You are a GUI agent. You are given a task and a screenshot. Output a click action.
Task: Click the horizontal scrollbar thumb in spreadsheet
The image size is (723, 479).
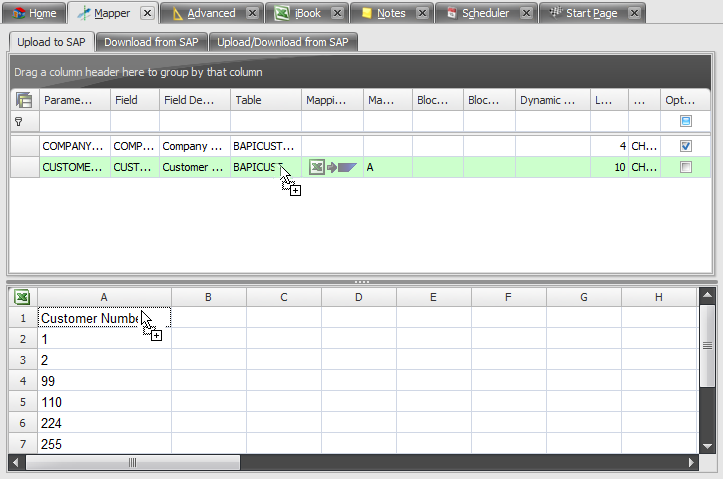coord(134,464)
